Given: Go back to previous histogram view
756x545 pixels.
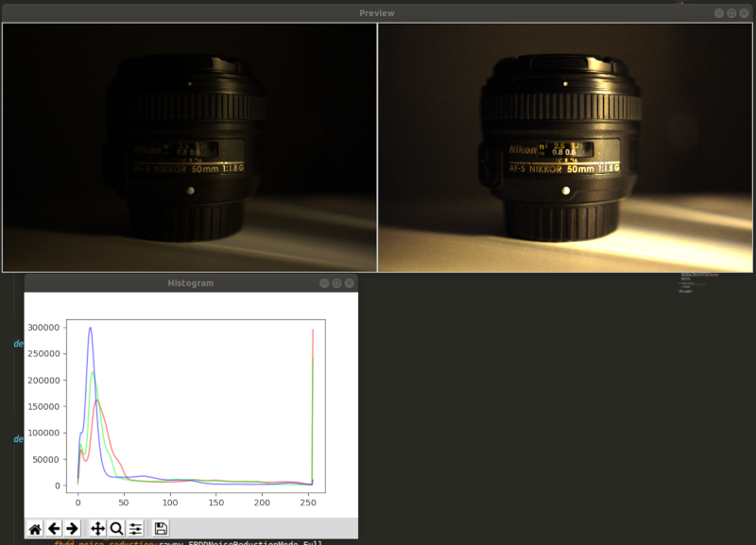Looking at the screenshot, I should pos(54,529).
